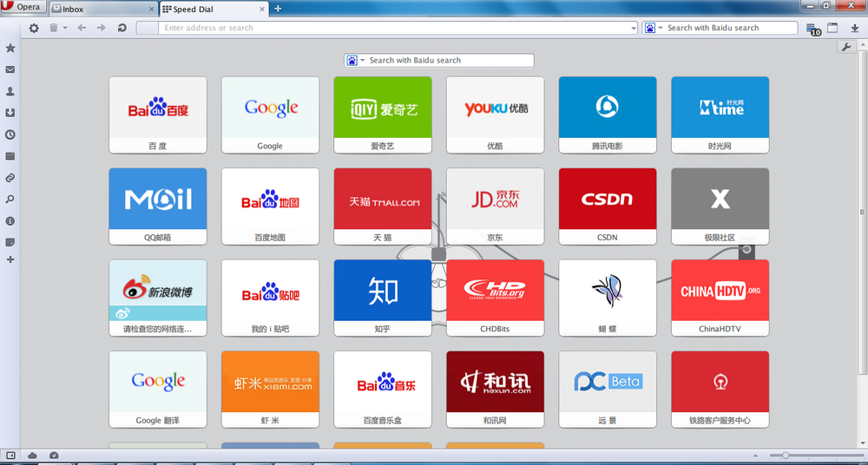The image size is (868, 465).
Task: Open the 优酷 Youku speed dial
Action: [496, 115]
